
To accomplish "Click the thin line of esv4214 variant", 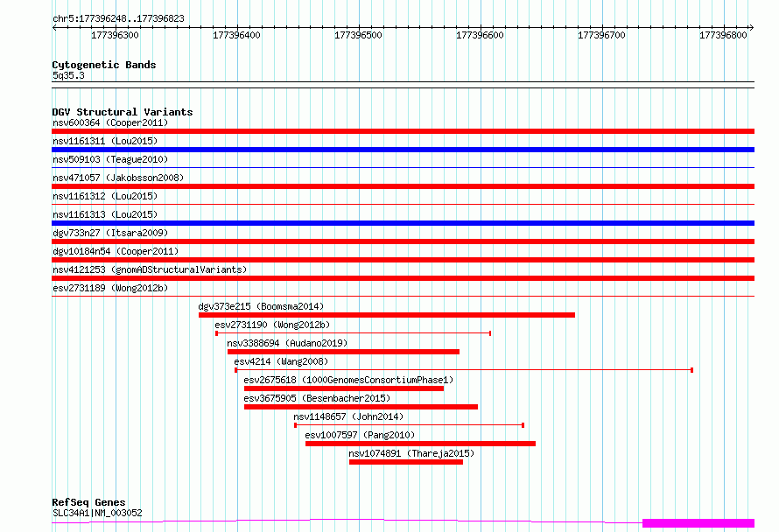I will pos(464,370).
